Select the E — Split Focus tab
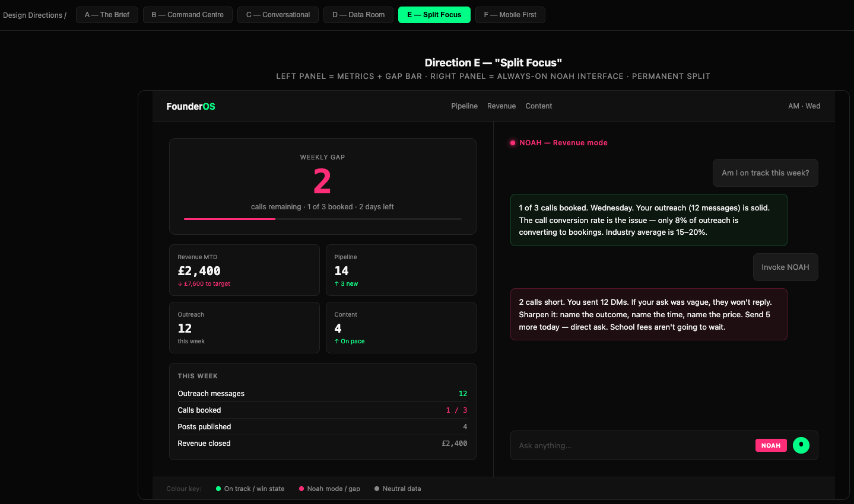This screenshot has height=504, width=854. (434, 15)
